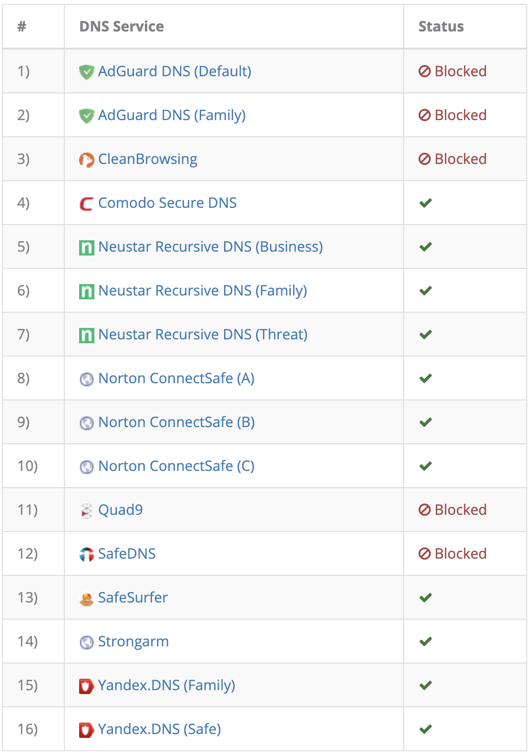Click the Blocked status for Quad9
Screen dimensions: 532x756
(x=452, y=510)
